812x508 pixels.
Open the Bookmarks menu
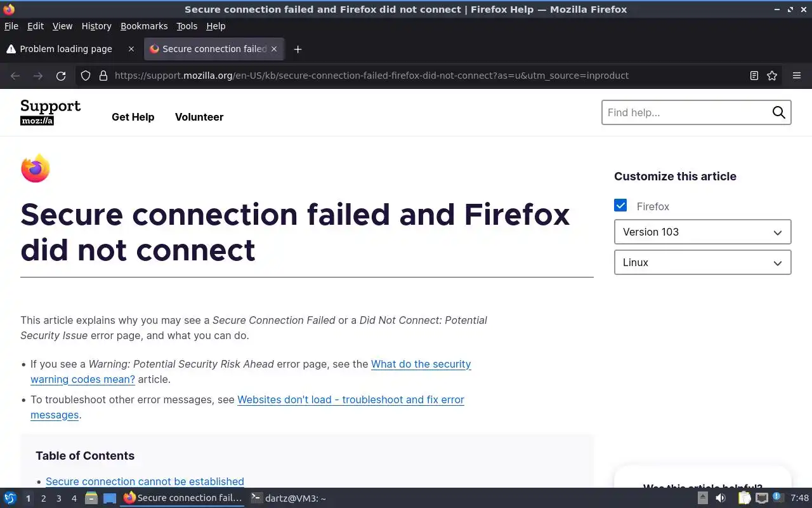click(144, 26)
